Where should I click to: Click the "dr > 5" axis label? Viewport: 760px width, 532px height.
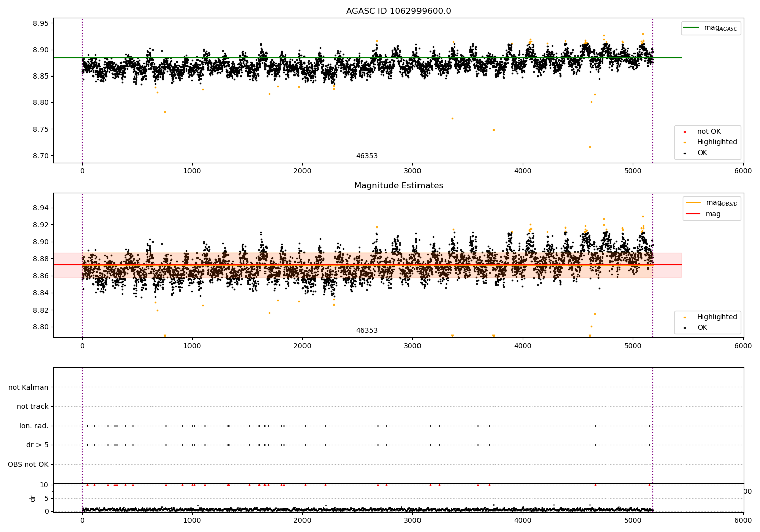point(37,445)
